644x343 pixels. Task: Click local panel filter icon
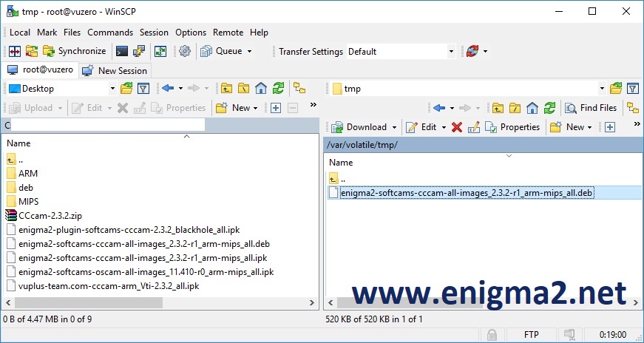[143, 88]
